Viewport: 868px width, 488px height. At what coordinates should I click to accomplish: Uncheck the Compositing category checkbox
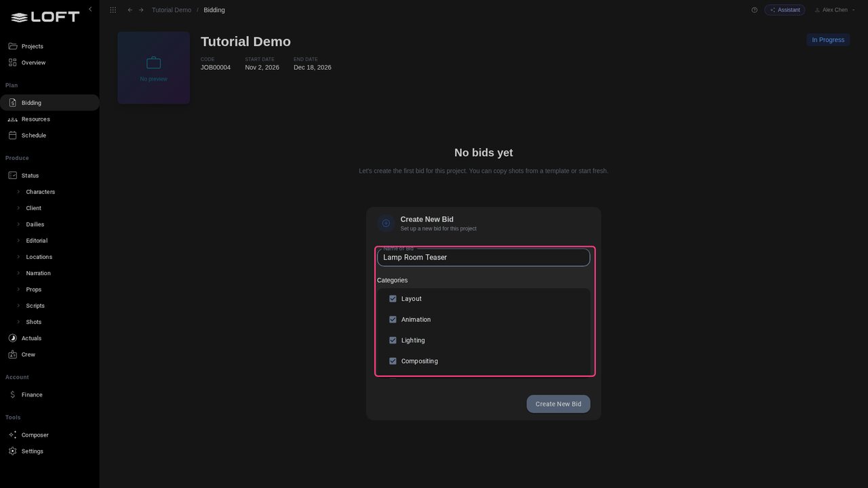393,361
